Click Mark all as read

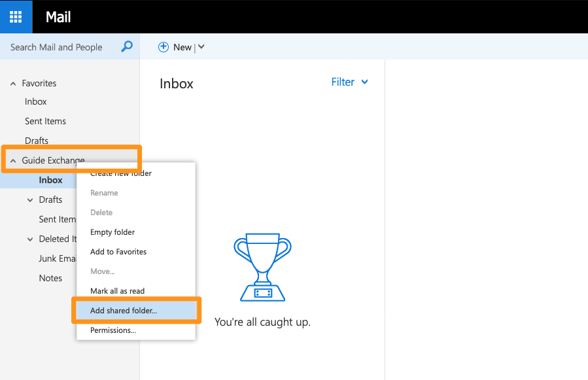click(117, 290)
